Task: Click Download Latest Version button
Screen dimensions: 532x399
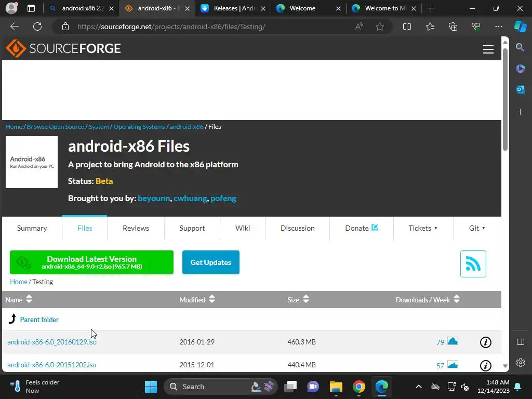Action: [x=91, y=262]
